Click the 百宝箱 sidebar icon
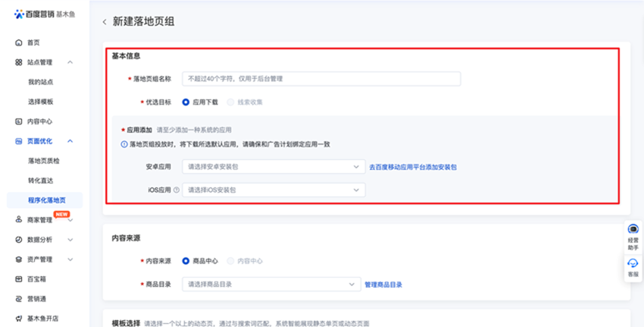644x327 pixels. tap(19, 279)
